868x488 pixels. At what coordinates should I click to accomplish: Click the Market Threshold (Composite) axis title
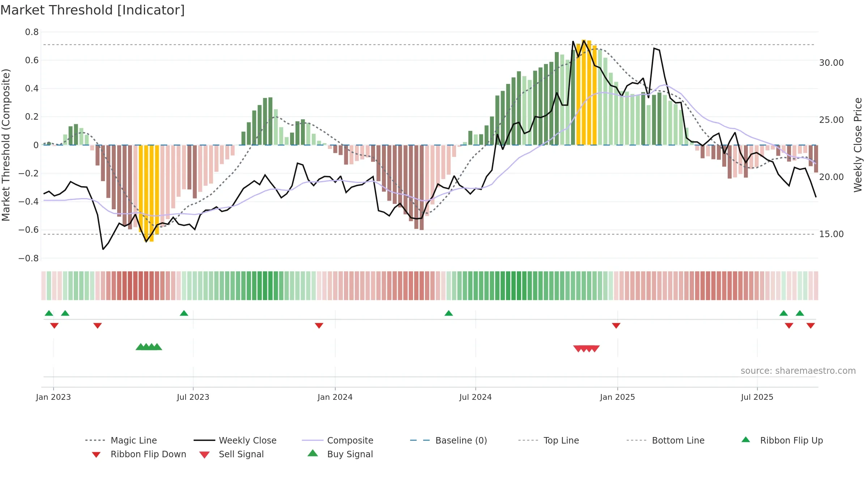click(6, 145)
